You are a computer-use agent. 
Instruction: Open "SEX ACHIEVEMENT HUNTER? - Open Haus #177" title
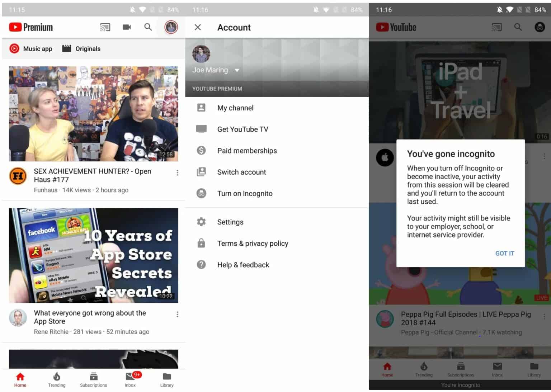click(93, 175)
